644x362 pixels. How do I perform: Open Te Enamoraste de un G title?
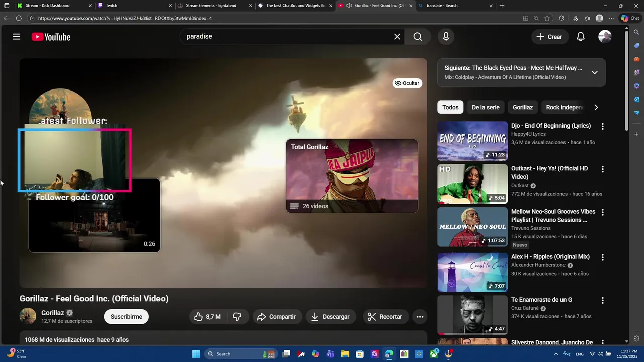541,300
